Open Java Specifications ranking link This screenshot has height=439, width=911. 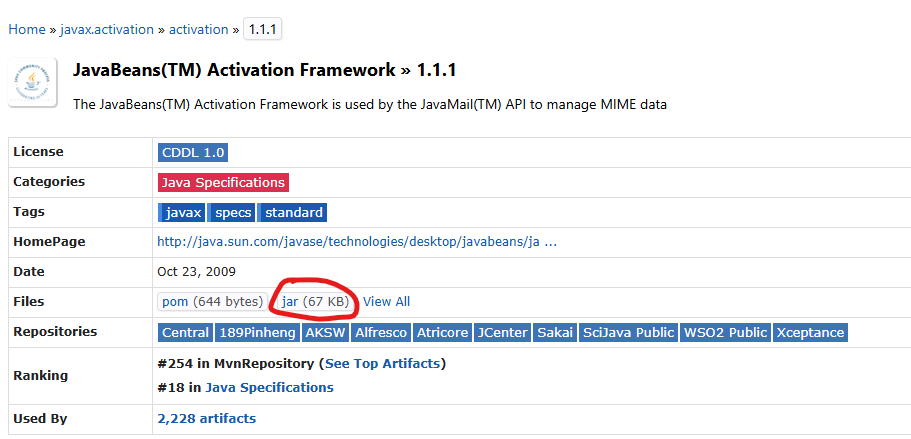coord(270,387)
